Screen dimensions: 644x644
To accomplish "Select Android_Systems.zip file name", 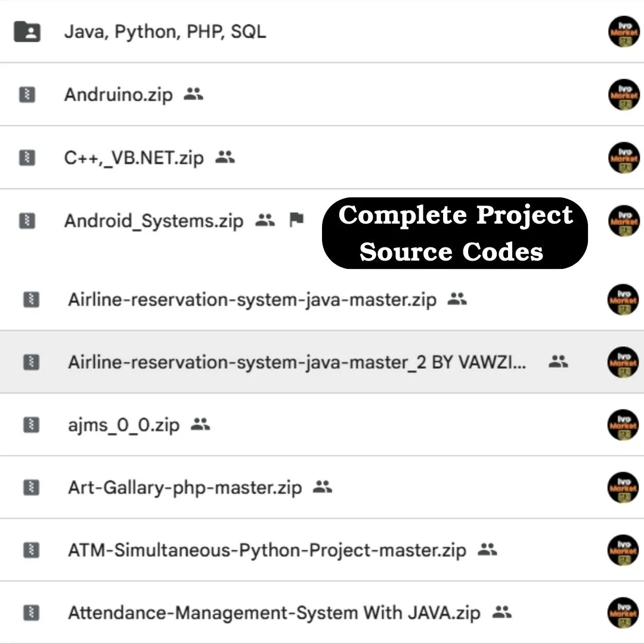I will (x=154, y=221).
